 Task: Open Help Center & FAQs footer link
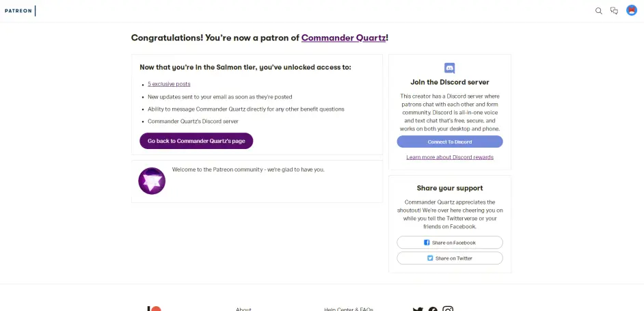pos(349,309)
